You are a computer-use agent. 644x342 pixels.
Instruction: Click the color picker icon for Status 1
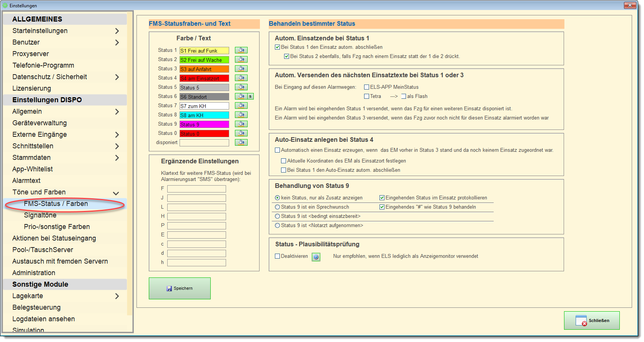(241, 50)
